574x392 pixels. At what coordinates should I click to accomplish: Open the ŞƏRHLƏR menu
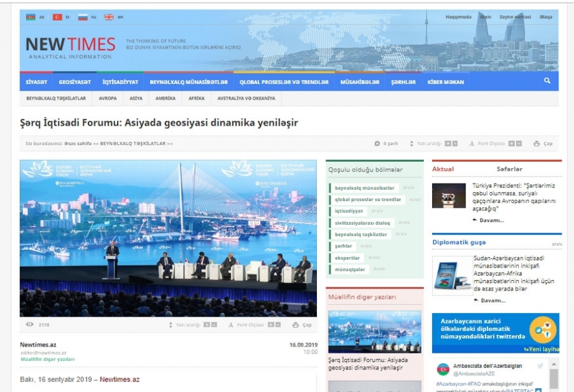403,82
